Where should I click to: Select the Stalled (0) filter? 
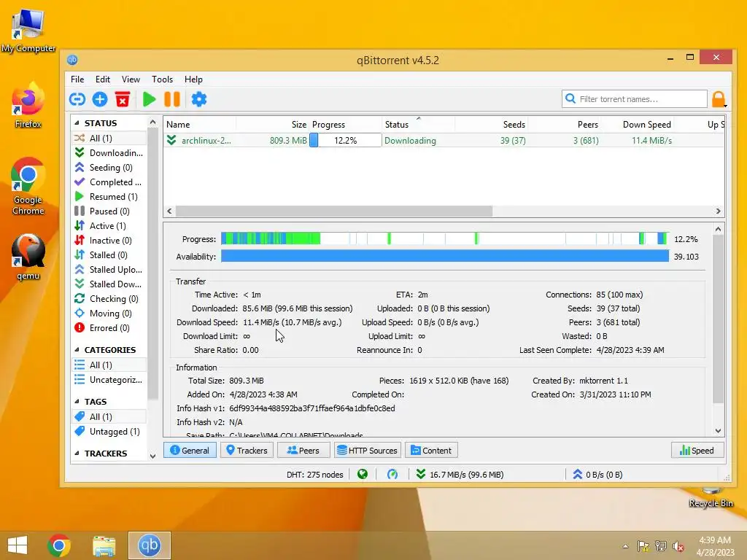(109, 254)
